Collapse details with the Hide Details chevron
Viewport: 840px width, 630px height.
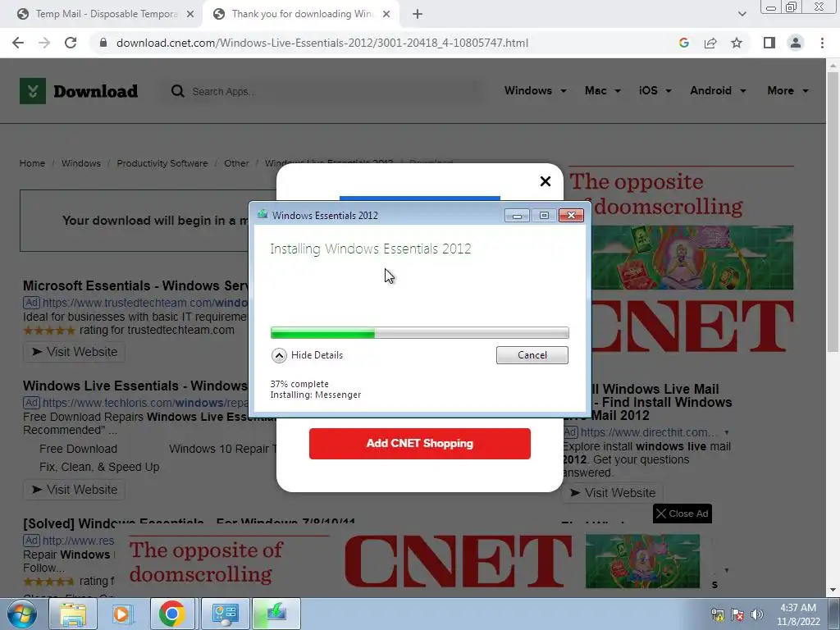279,355
